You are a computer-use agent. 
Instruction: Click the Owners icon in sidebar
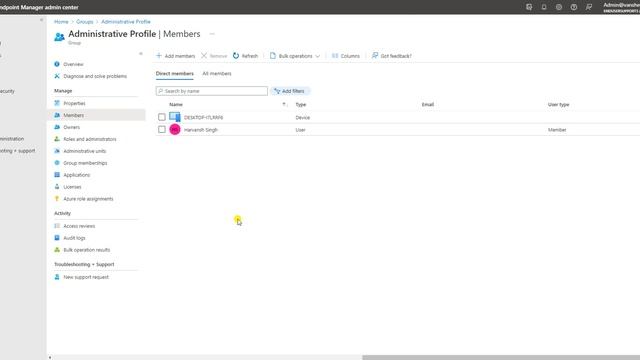pos(57,127)
